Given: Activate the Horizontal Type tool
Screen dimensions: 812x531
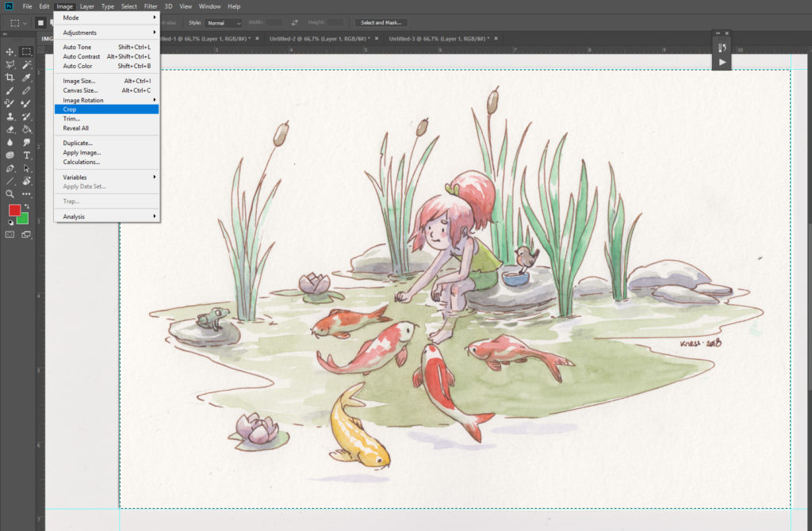Looking at the screenshot, I should pos(26,155).
